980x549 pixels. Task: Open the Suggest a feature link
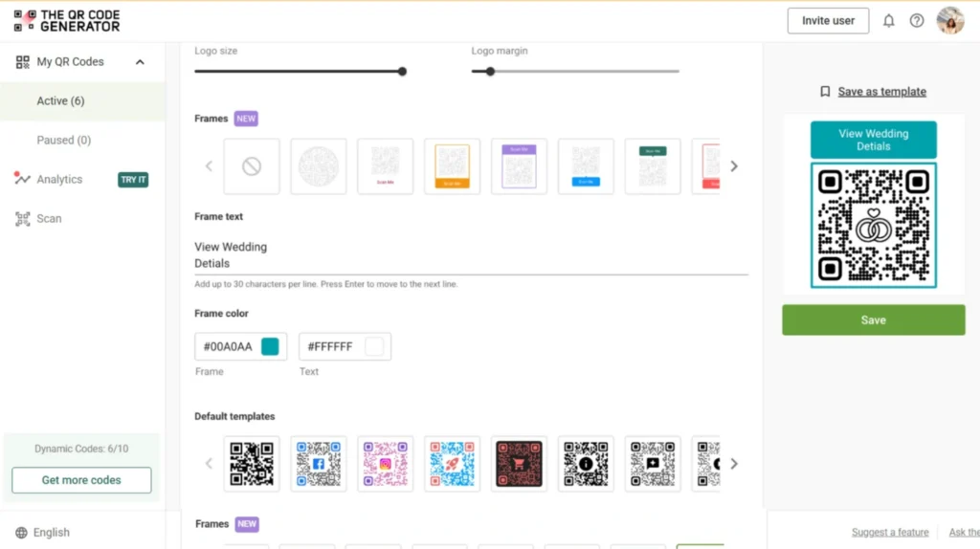[x=889, y=533]
